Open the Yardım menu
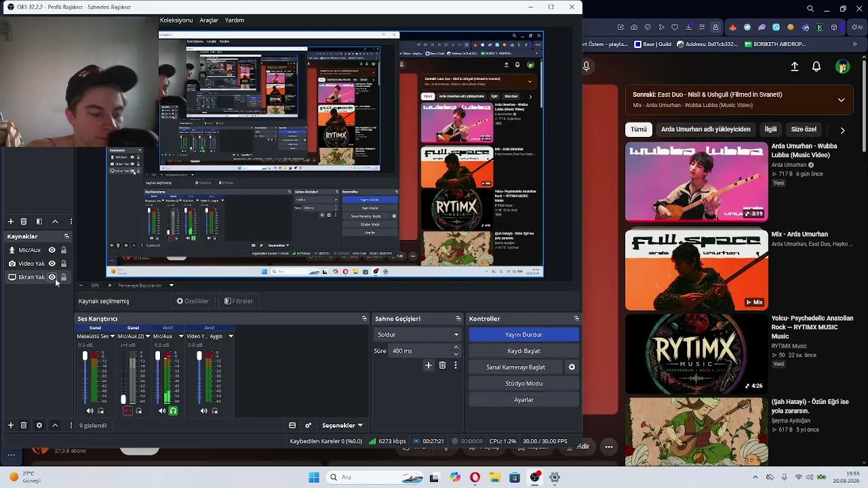The image size is (868, 488). (235, 20)
